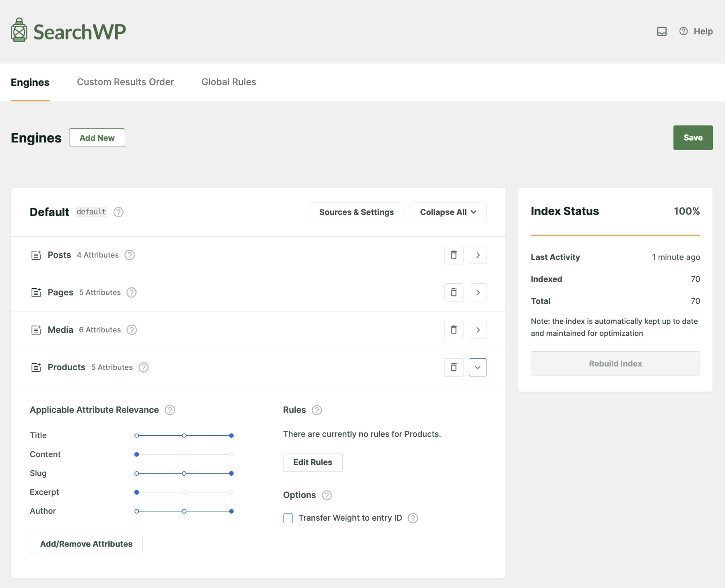Open the Global Rules tab
This screenshot has height=588, width=725.
click(229, 82)
